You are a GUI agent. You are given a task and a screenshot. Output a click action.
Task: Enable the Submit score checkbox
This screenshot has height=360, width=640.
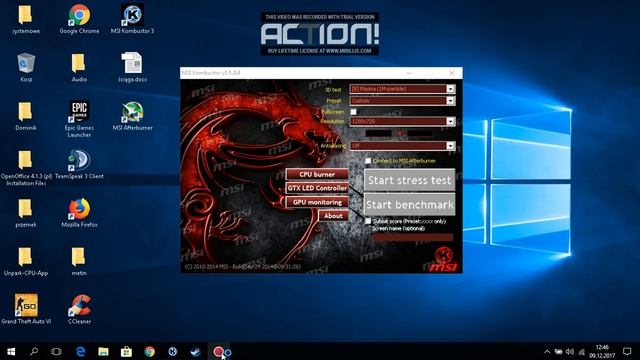coord(368,221)
